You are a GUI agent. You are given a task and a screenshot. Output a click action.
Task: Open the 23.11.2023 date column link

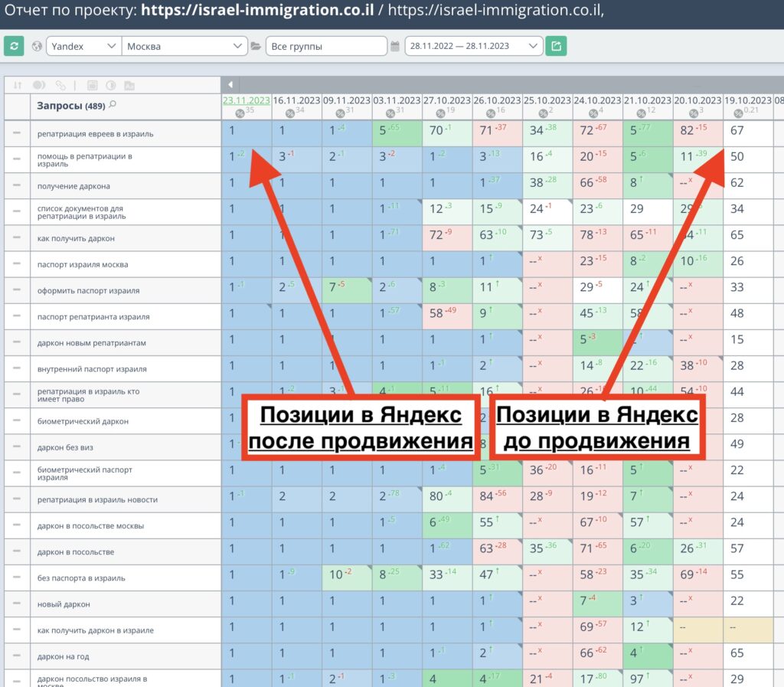(247, 100)
